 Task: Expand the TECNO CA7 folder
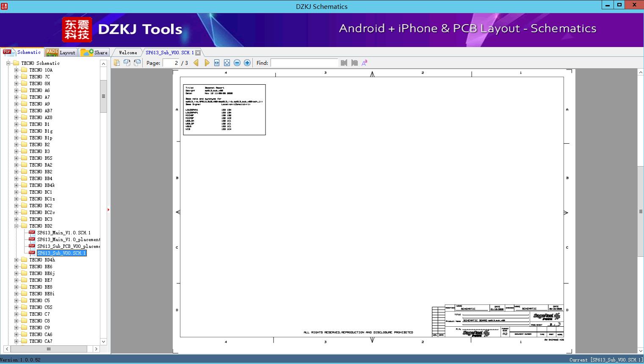click(16, 341)
